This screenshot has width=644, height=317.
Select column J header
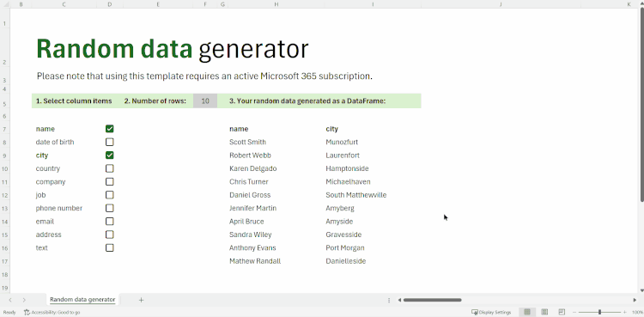501,4
